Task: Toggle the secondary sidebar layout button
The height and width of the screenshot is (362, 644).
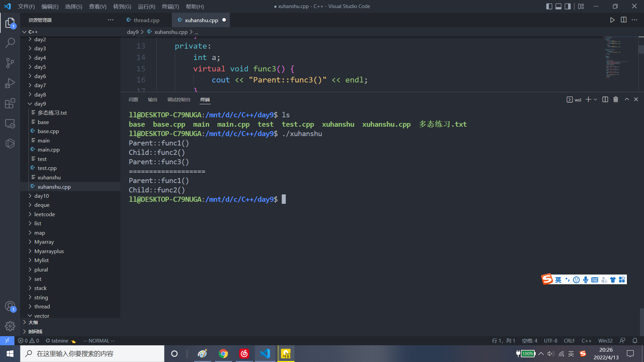Action: (568, 6)
